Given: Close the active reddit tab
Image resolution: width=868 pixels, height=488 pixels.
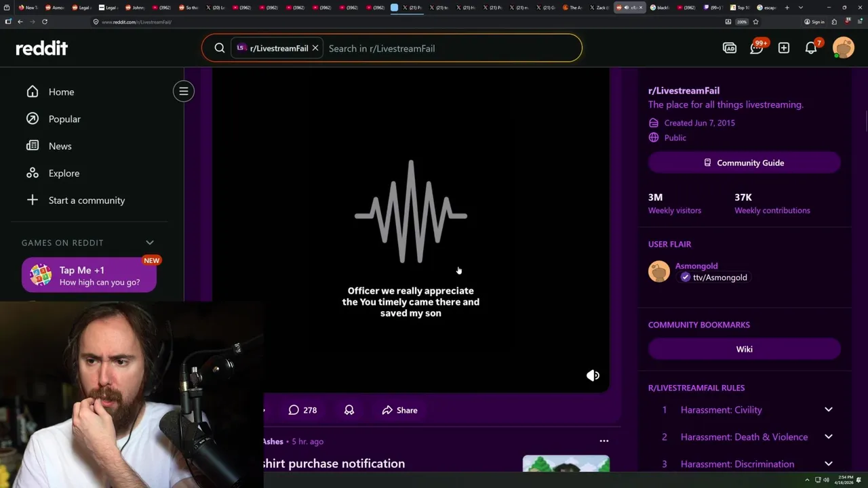Looking at the screenshot, I should (x=640, y=7).
